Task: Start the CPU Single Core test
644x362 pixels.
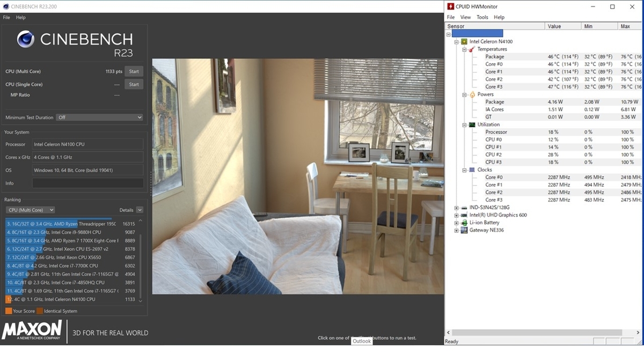Action: (134, 84)
